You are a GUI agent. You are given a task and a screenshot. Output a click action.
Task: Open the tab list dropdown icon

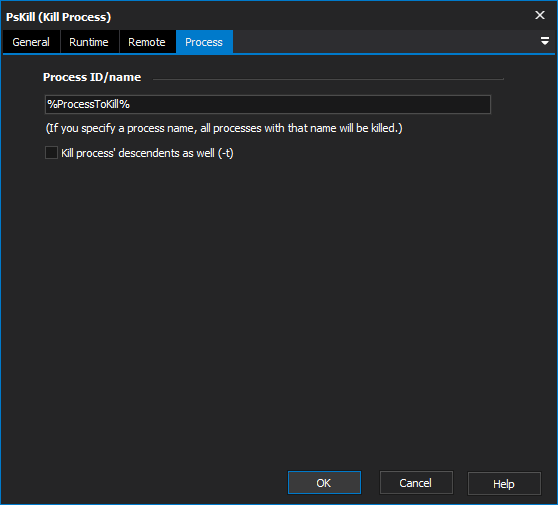(544, 41)
